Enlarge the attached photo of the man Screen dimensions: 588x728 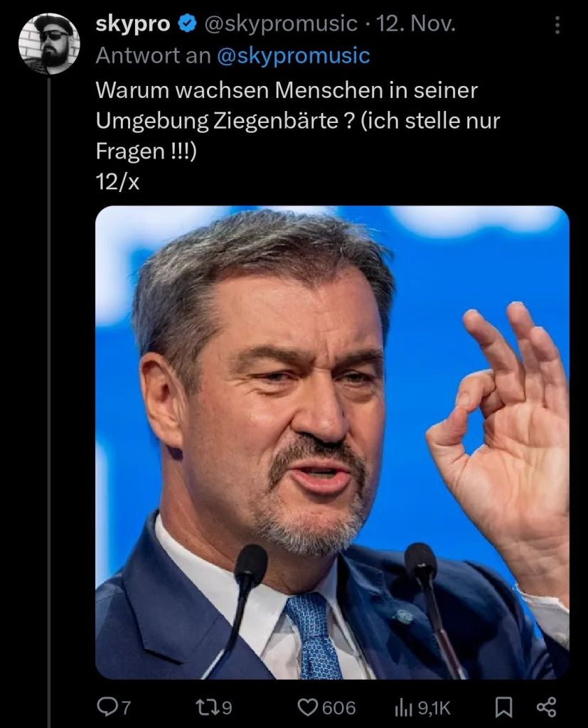coord(332,442)
